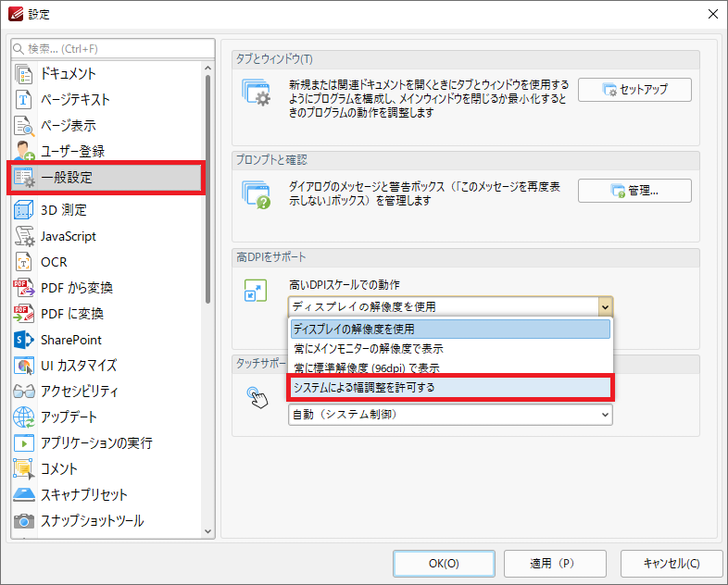Click the スナップショットツール camera icon
The width and height of the screenshot is (728, 585).
[24, 521]
